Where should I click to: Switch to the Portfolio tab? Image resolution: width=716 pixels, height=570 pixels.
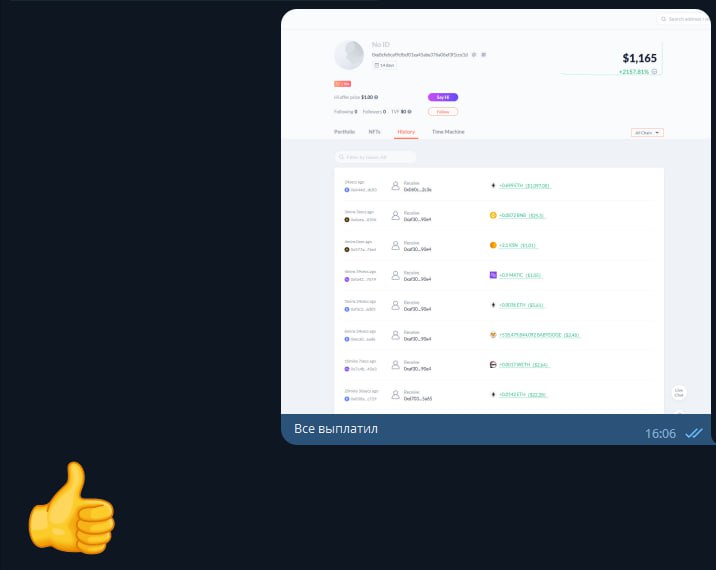point(344,132)
